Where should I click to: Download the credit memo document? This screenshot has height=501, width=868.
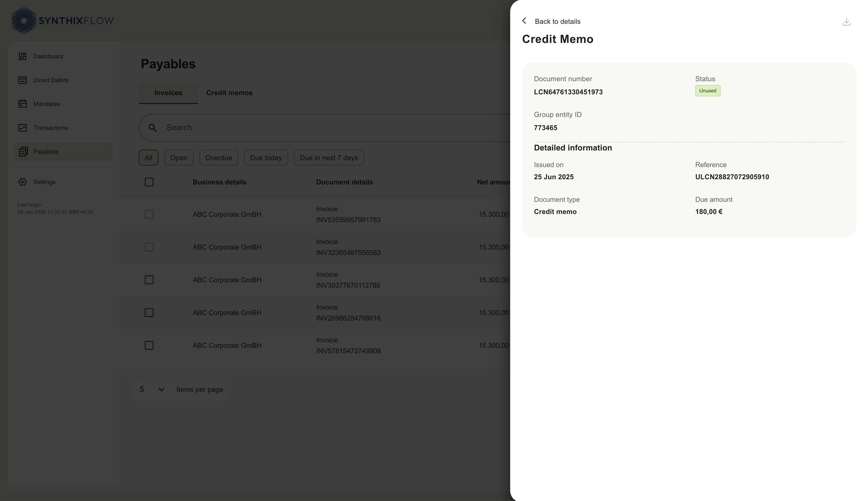846,22
